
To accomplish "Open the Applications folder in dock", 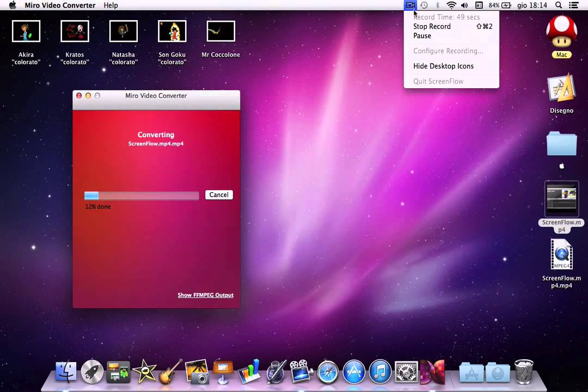I will [471, 372].
